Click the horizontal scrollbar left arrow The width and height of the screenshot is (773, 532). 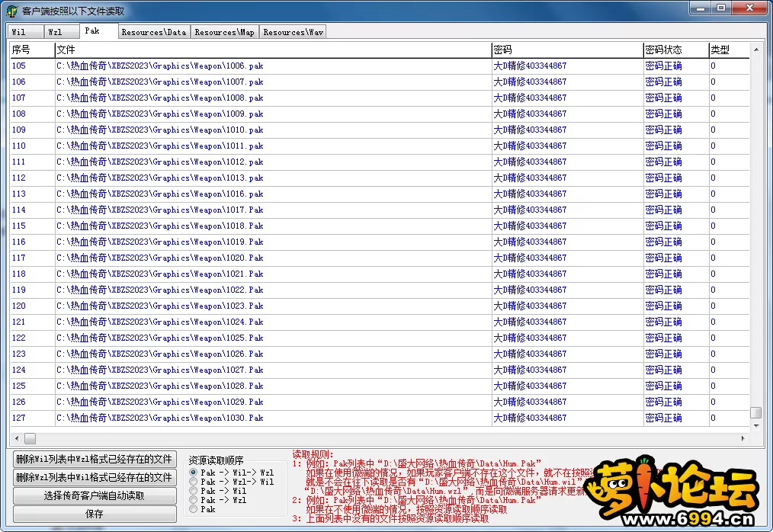click(x=17, y=438)
